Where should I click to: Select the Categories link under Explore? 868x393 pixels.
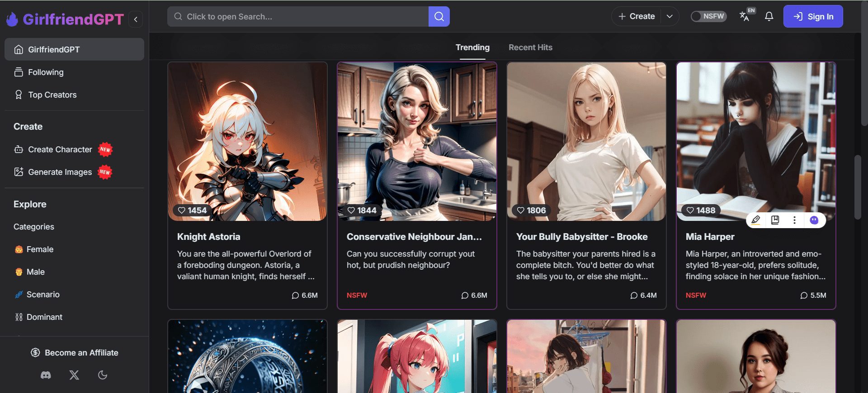(x=34, y=226)
